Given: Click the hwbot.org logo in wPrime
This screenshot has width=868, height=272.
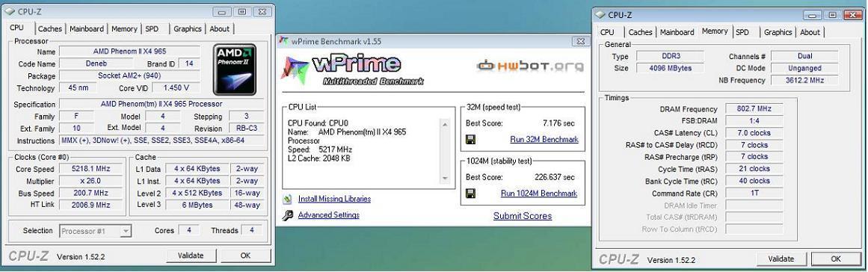Looking at the screenshot, I should click(x=530, y=67).
